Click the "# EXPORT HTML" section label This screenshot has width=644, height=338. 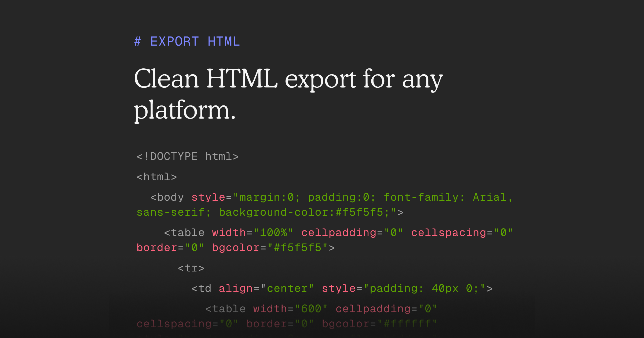(x=187, y=42)
